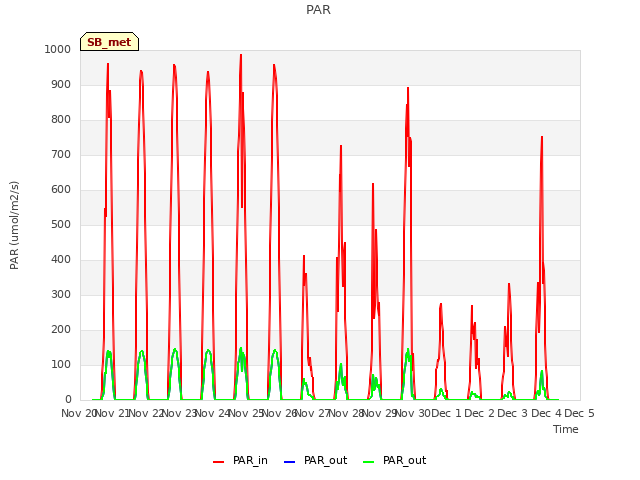640x480 pixels.
Task: Click the Dec 1 x-axis tick label
Action: pyautogui.click(x=446, y=413)
